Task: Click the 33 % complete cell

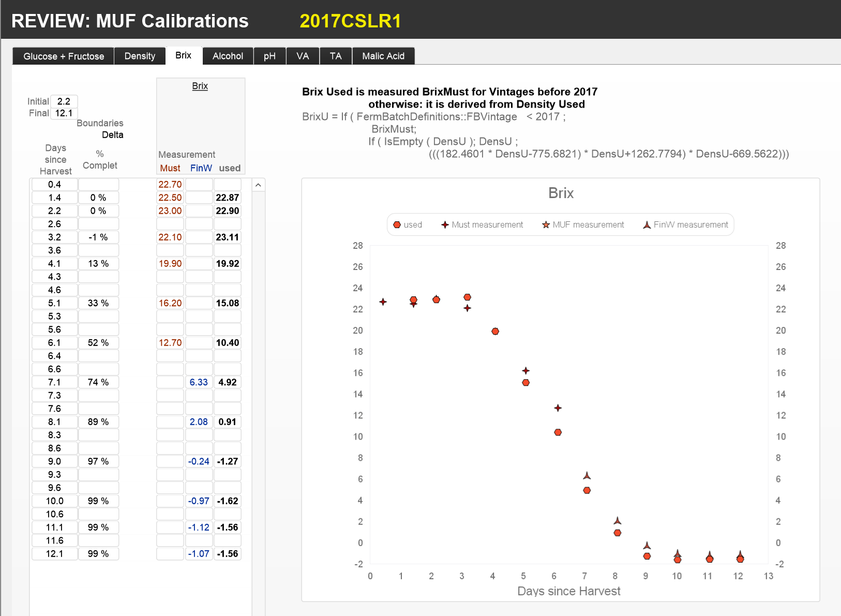Action: 98,303
